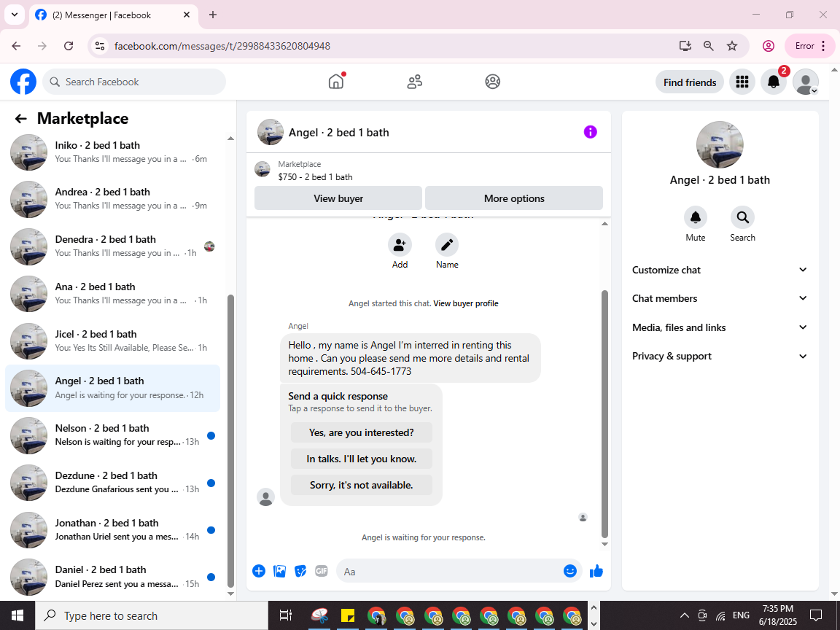Open Nelson 2 bed 1 bath conversation
The height and width of the screenshot is (630, 840).
pos(112,435)
